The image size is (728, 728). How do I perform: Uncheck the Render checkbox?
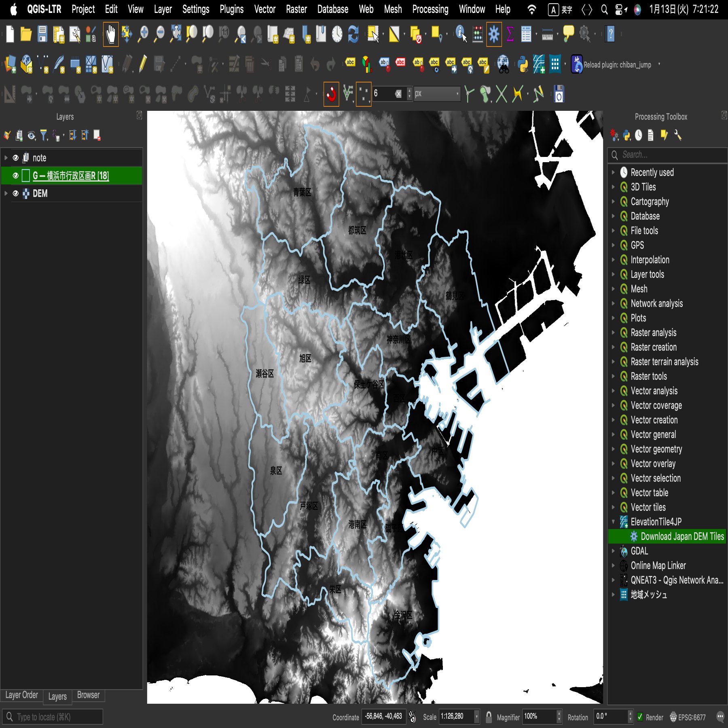[x=640, y=717]
